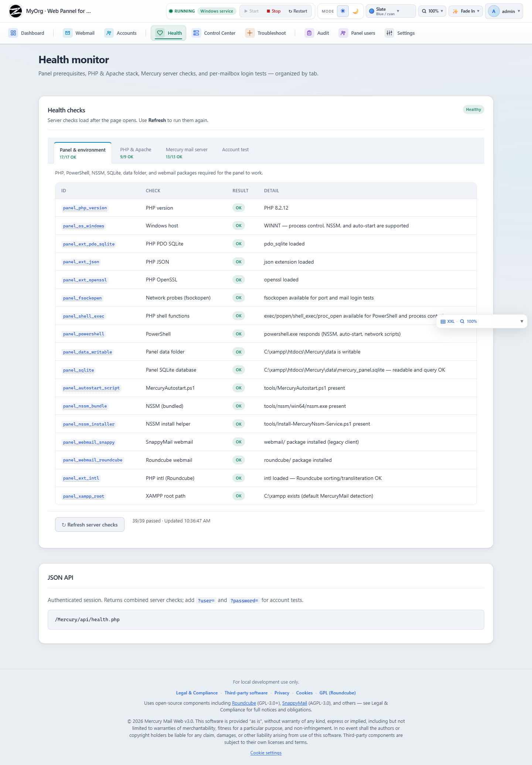The height and width of the screenshot is (765, 532).
Task: Click the Health heart icon
Action: tap(160, 33)
